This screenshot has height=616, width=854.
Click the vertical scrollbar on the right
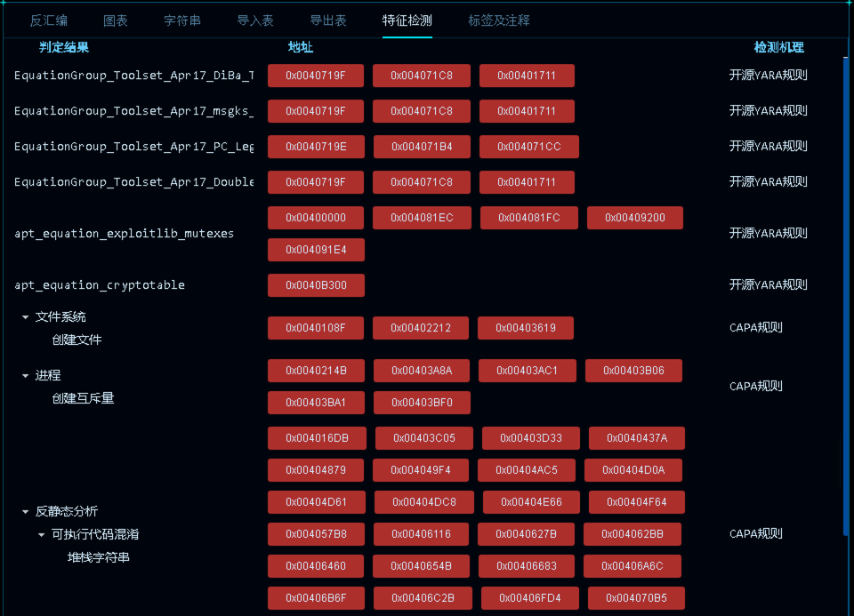(x=845, y=293)
